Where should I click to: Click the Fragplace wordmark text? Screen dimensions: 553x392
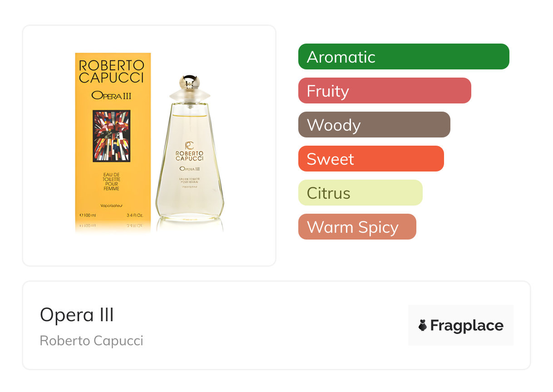467,325
